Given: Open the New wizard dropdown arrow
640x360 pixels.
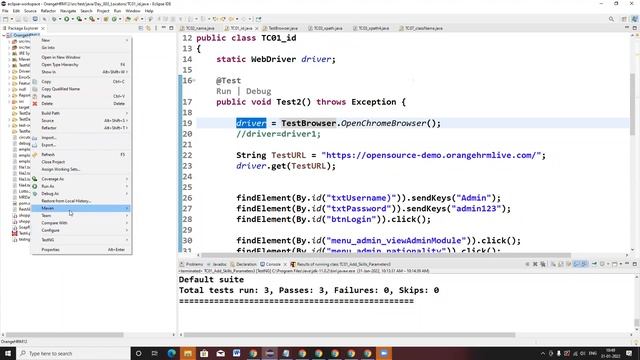Looking at the screenshot, I should coord(11,19).
